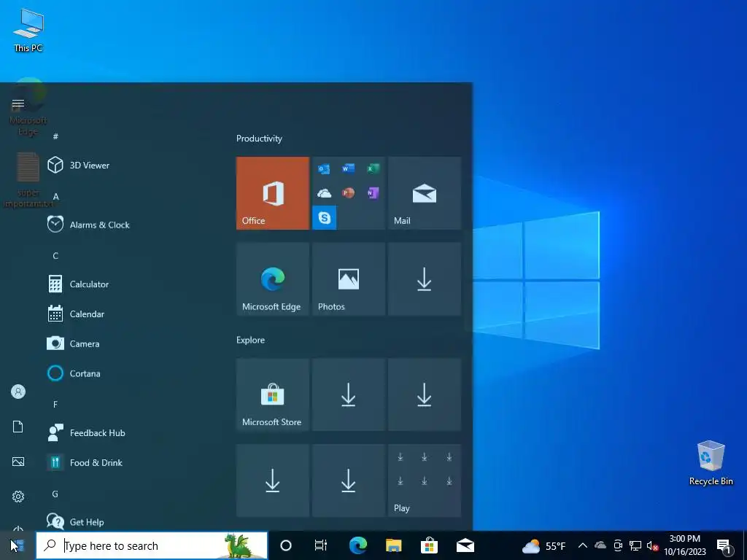This screenshot has height=560, width=747.
Task: Focus the taskbar search box
Action: [152, 545]
